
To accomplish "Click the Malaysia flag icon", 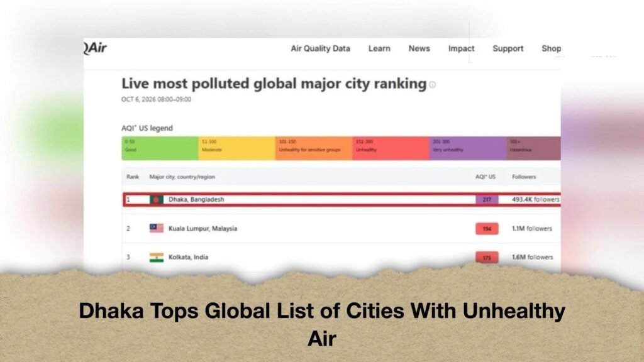I will (157, 228).
